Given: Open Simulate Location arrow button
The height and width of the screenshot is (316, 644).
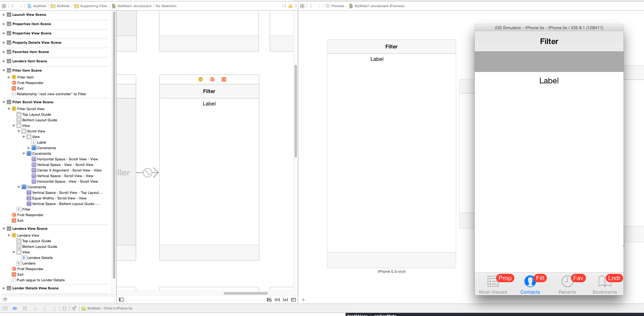Looking at the screenshot, I should pos(74,308).
